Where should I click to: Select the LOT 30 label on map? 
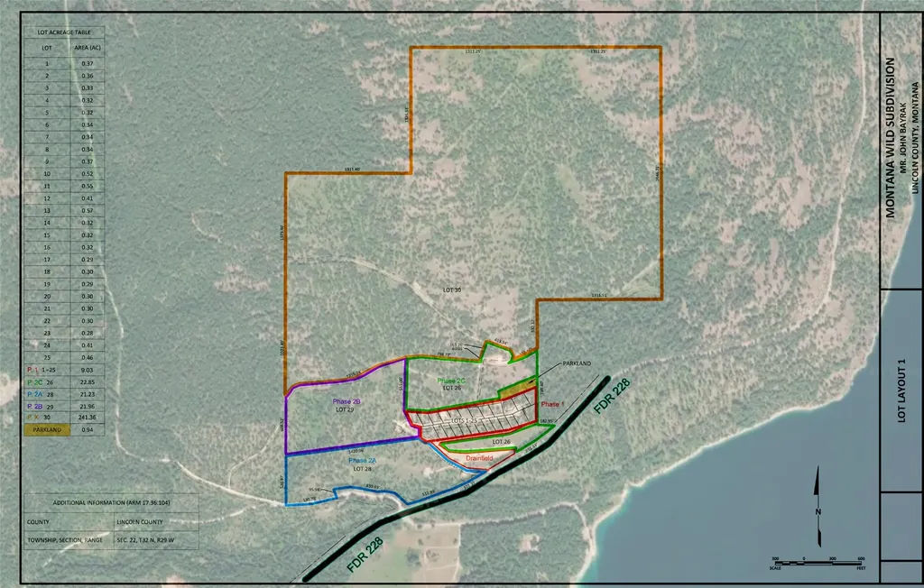(452, 289)
